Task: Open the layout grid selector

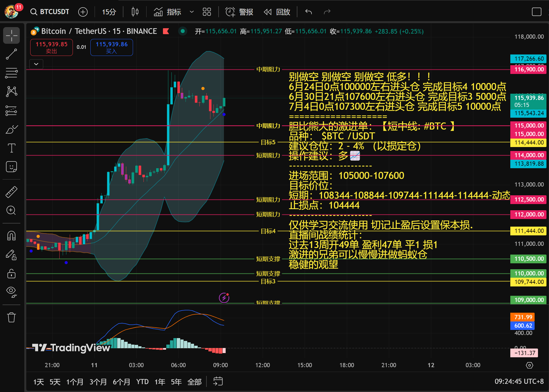Action: pyautogui.click(x=207, y=12)
